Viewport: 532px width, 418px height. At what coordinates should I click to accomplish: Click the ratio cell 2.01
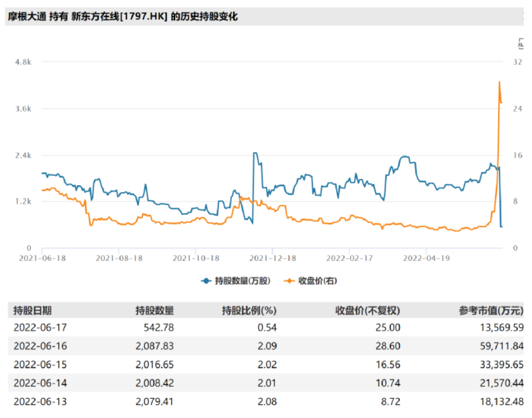pos(267,383)
